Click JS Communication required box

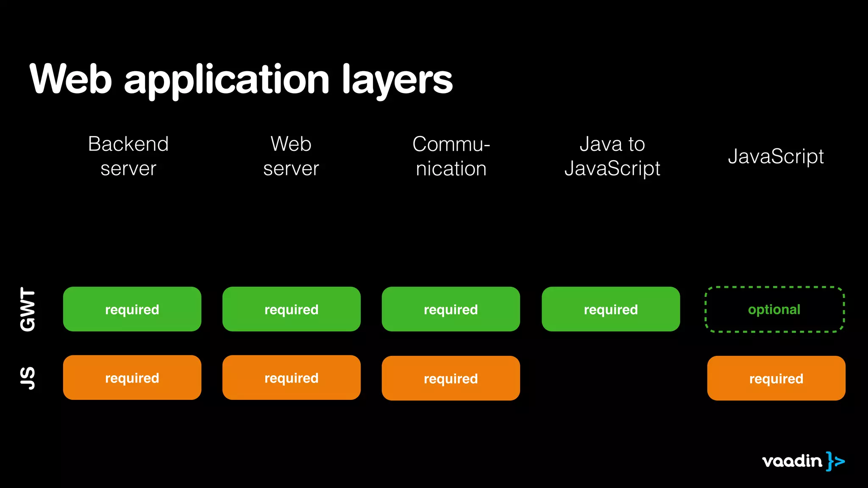[x=451, y=378]
